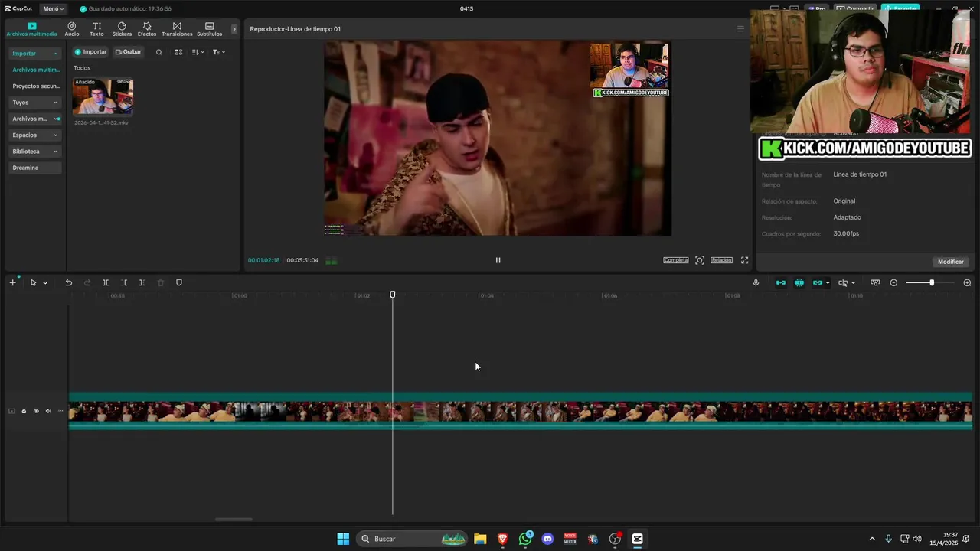
Task: Select the imported mkv video thumbnail
Action: tap(103, 96)
